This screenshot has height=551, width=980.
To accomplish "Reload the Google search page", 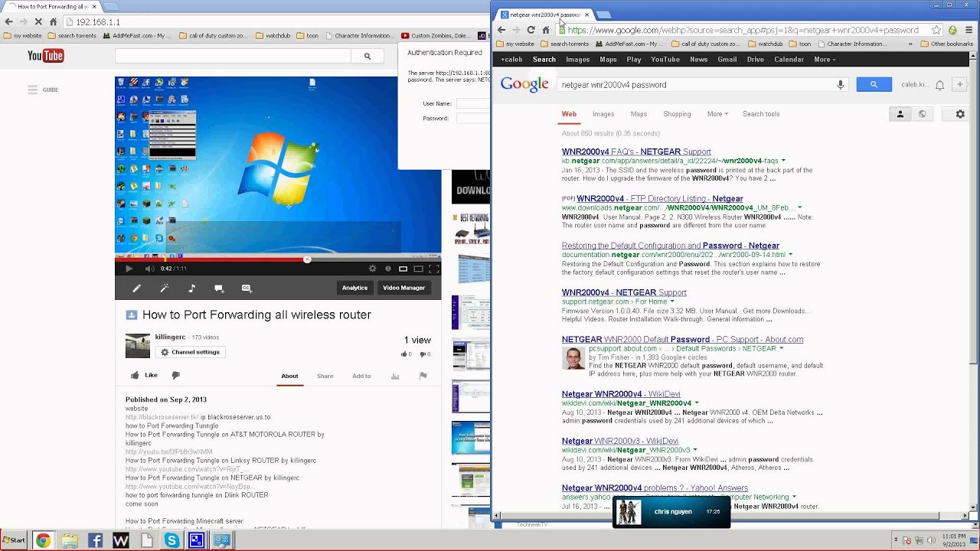I will tap(531, 30).
